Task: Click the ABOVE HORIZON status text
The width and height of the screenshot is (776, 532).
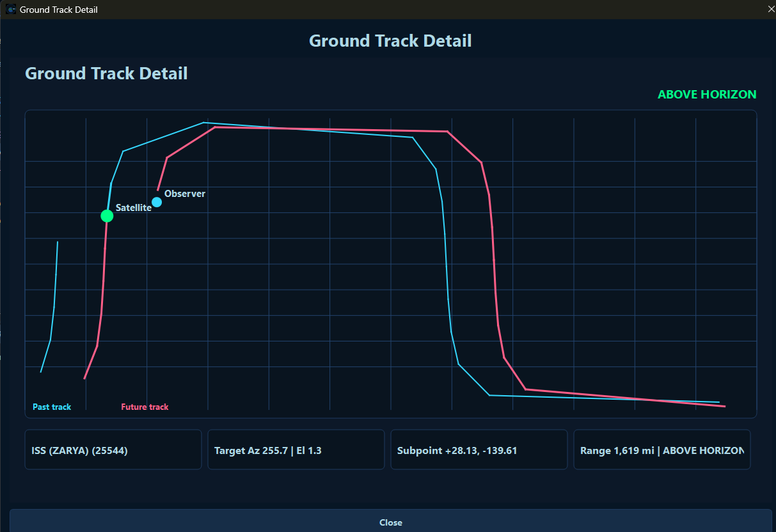Action: (x=707, y=95)
